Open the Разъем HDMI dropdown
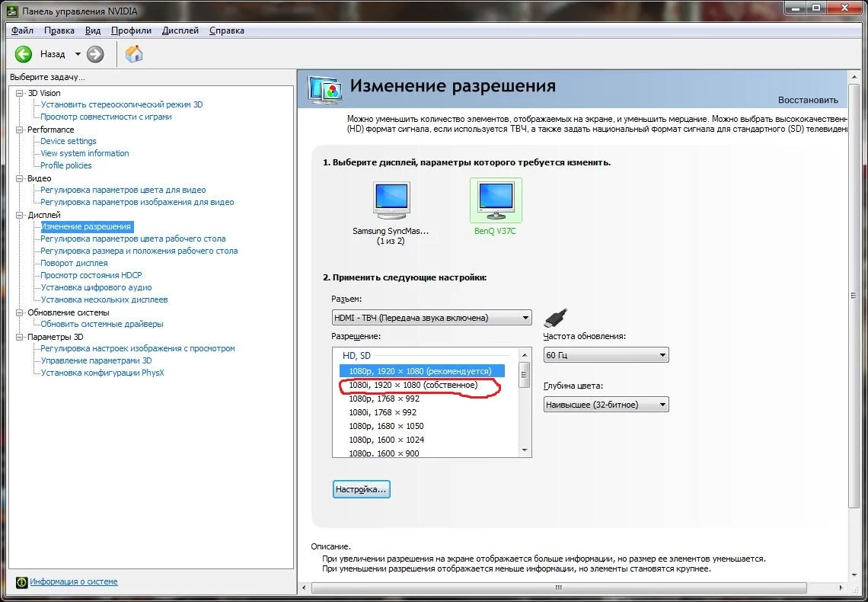The width and height of the screenshot is (868, 602). pyautogui.click(x=432, y=318)
